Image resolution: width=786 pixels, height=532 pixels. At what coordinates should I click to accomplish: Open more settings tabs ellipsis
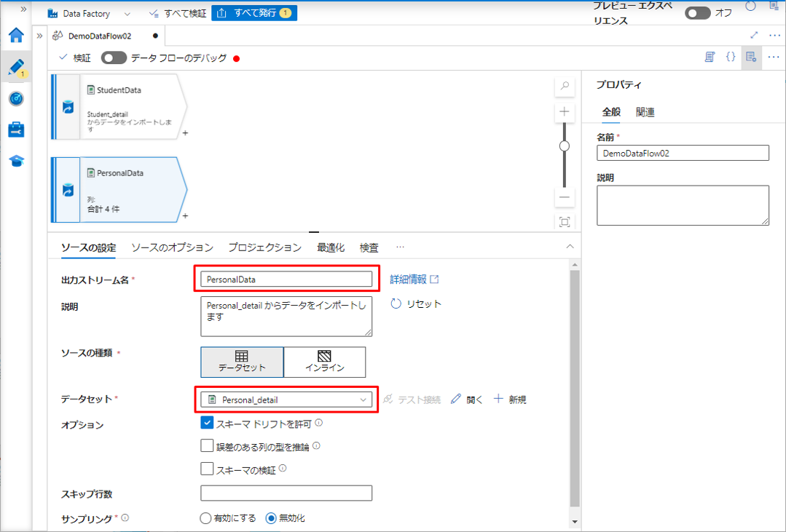point(399,247)
